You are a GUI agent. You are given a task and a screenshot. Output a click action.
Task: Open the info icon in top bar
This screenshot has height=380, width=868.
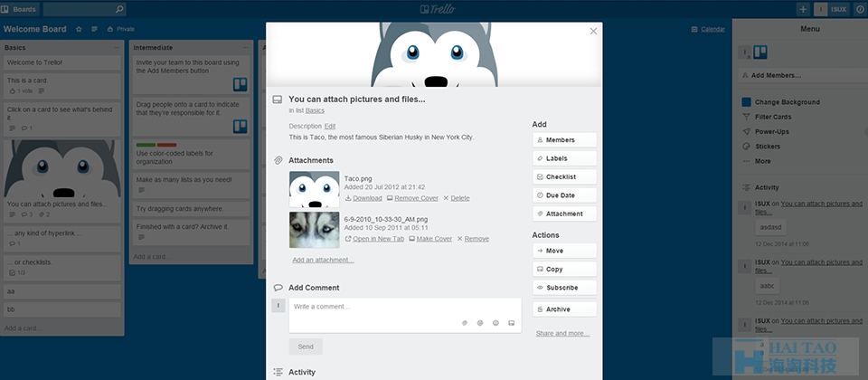click(x=860, y=9)
